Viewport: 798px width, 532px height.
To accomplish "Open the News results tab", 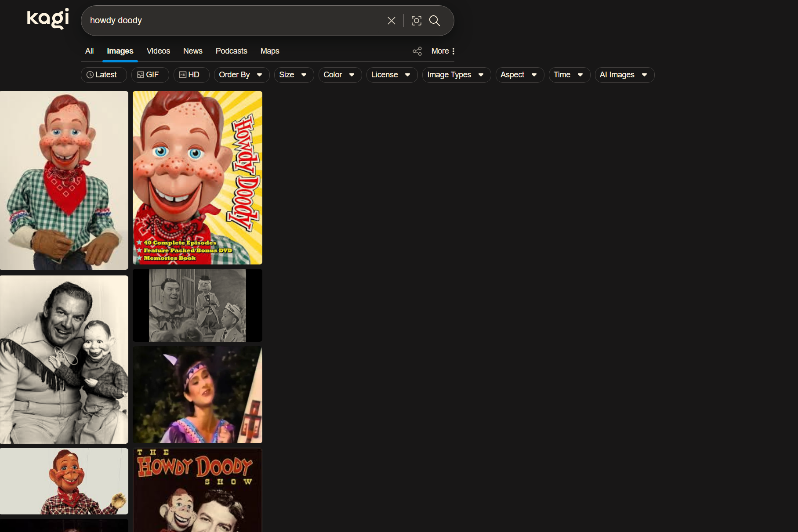I will pyautogui.click(x=192, y=51).
